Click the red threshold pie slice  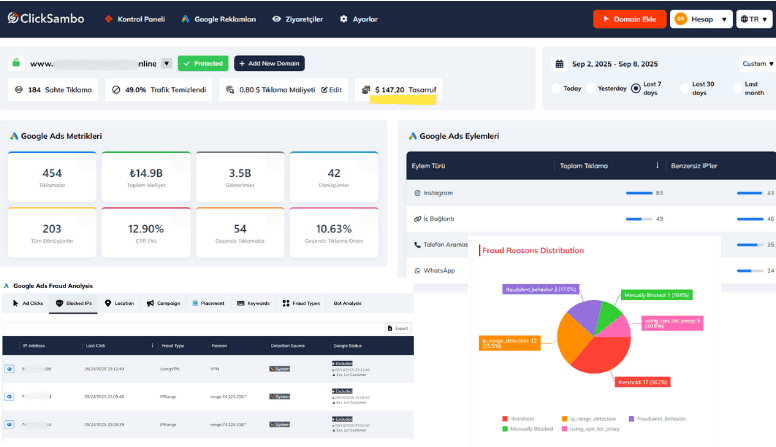tap(606, 356)
